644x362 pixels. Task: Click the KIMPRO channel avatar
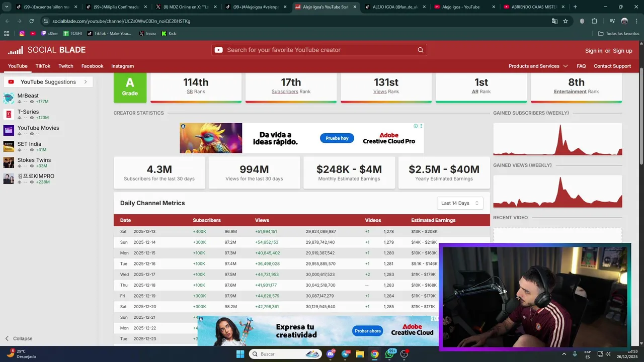(x=9, y=178)
